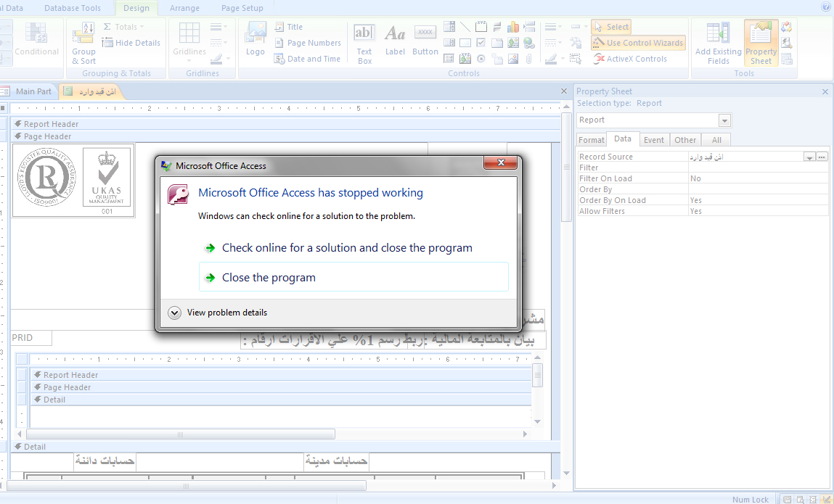Open the Page Setup ribbon tab

(x=242, y=8)
